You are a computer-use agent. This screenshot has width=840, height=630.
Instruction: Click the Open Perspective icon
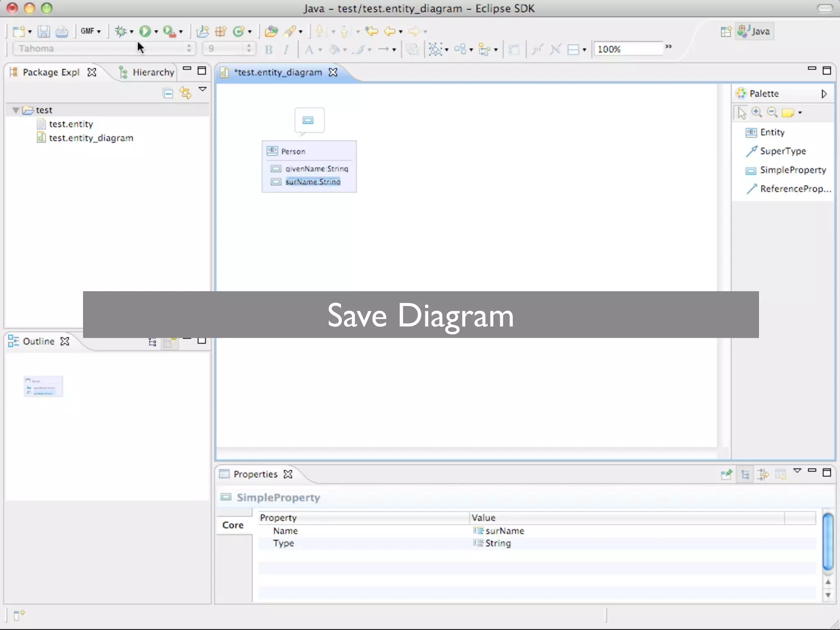pos(726,32)
